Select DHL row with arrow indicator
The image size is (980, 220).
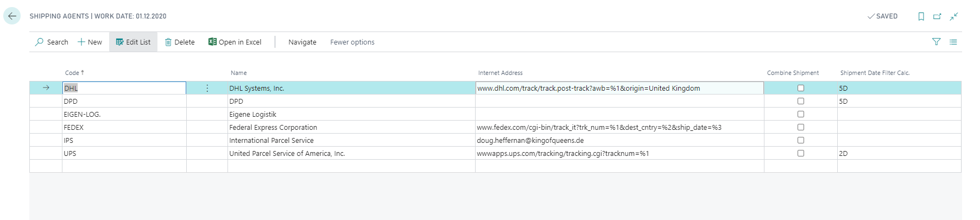coord(46,88)
